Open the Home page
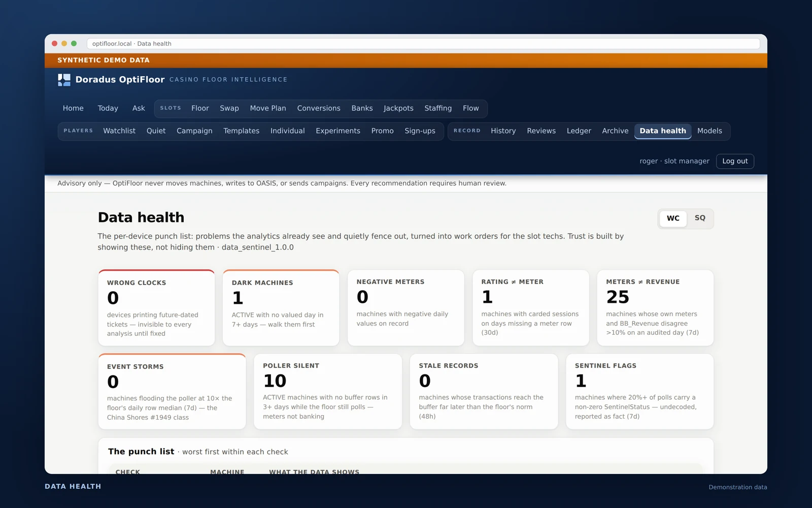 (x=73, y=108)
